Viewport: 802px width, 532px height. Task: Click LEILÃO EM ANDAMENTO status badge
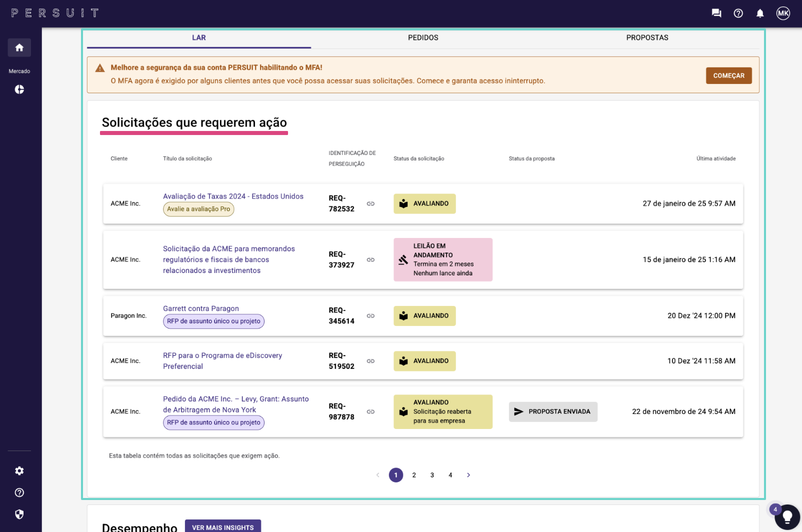[443, 259]
